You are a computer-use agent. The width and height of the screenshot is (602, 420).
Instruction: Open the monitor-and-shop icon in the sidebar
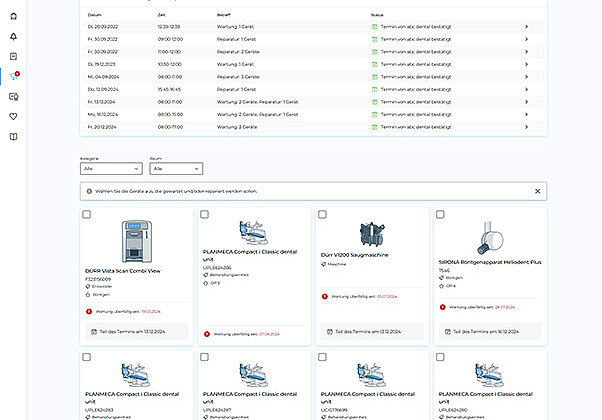click(x=13, y=96)
